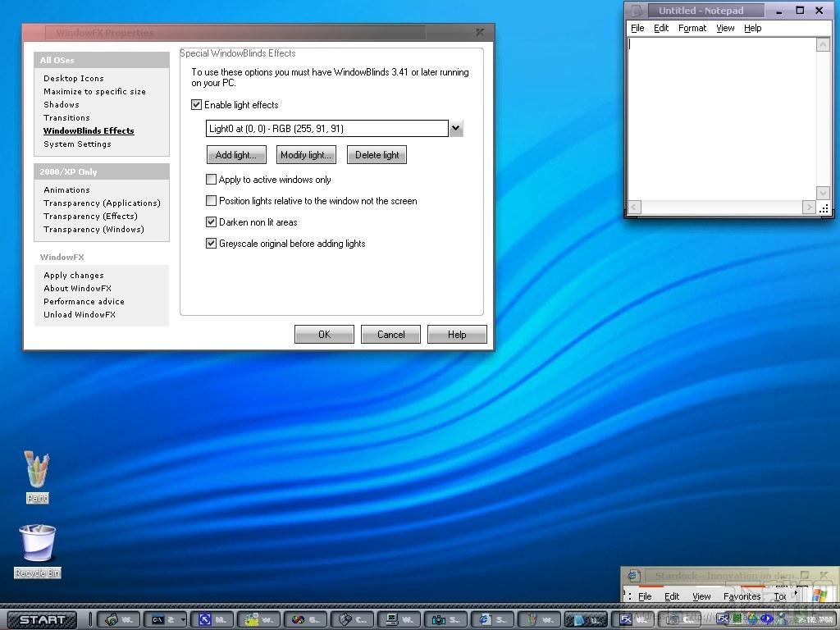Click the camera icon taskbar button
Screen dimensions: 840x630
446,620
